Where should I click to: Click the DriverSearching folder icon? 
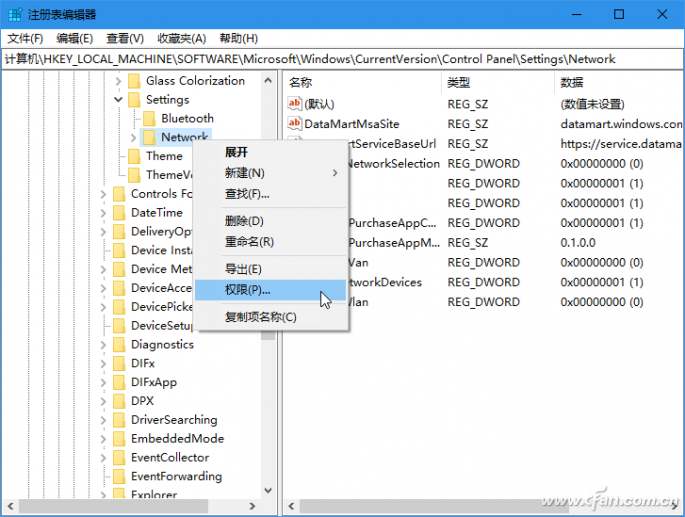coord(119,420)
